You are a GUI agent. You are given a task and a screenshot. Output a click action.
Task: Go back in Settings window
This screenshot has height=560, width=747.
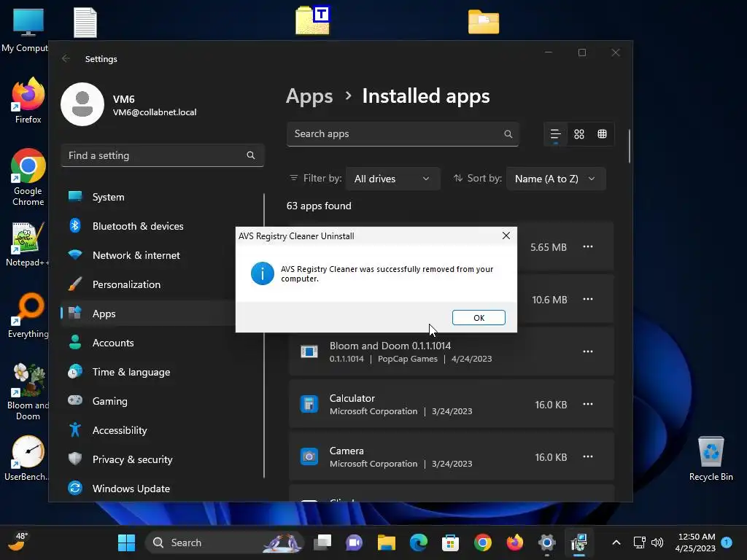click(x=66, y=58)
